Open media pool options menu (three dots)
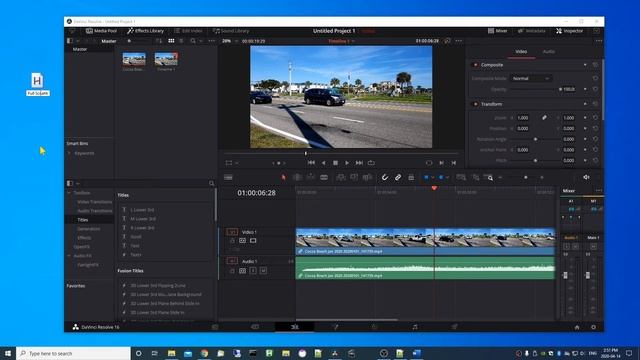This screenshot has width=640, height=360. pyautogui.click(x=211, y=41)
